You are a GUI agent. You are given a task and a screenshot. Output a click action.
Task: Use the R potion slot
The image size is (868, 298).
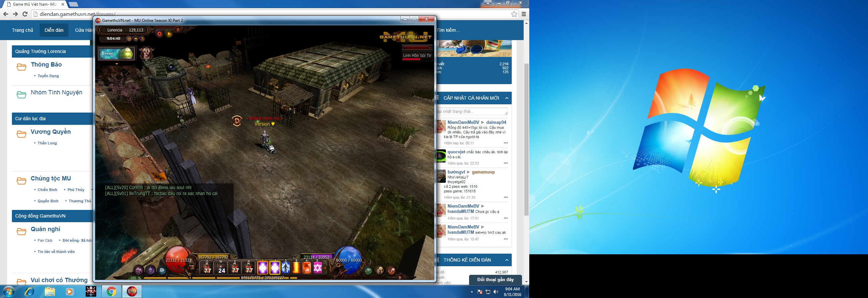tap(249, 268)
